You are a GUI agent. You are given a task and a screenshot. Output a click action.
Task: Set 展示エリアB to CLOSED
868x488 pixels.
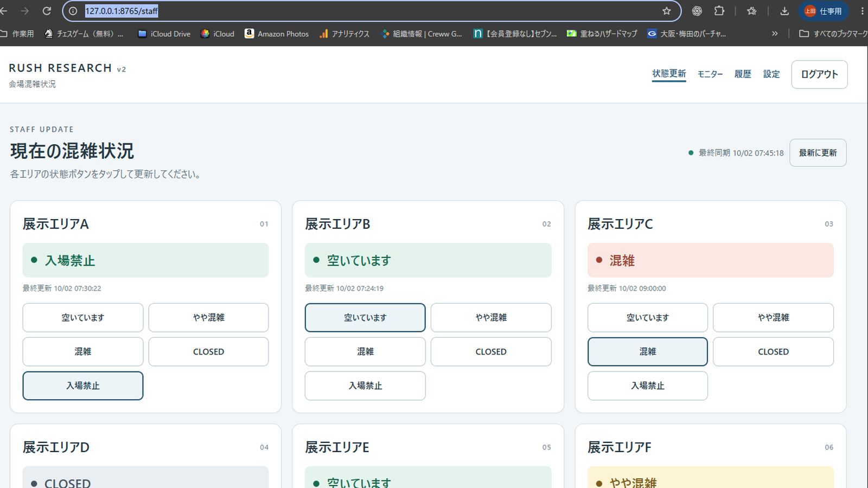(491, 352)
